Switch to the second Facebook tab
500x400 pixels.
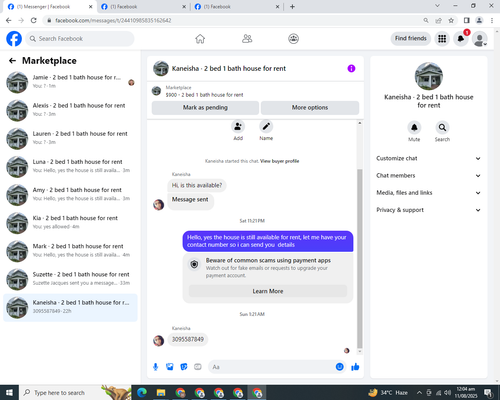click(x=144, y=7)
